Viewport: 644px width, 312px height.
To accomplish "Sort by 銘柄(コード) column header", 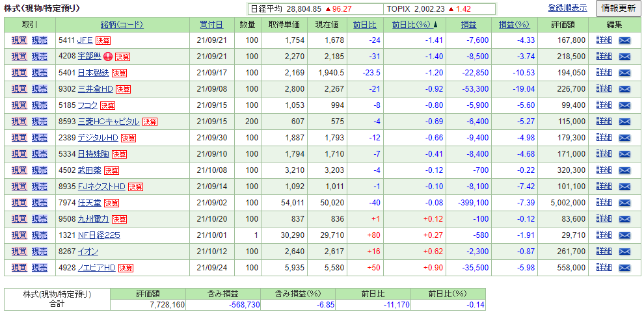I will tap(122, 25).
